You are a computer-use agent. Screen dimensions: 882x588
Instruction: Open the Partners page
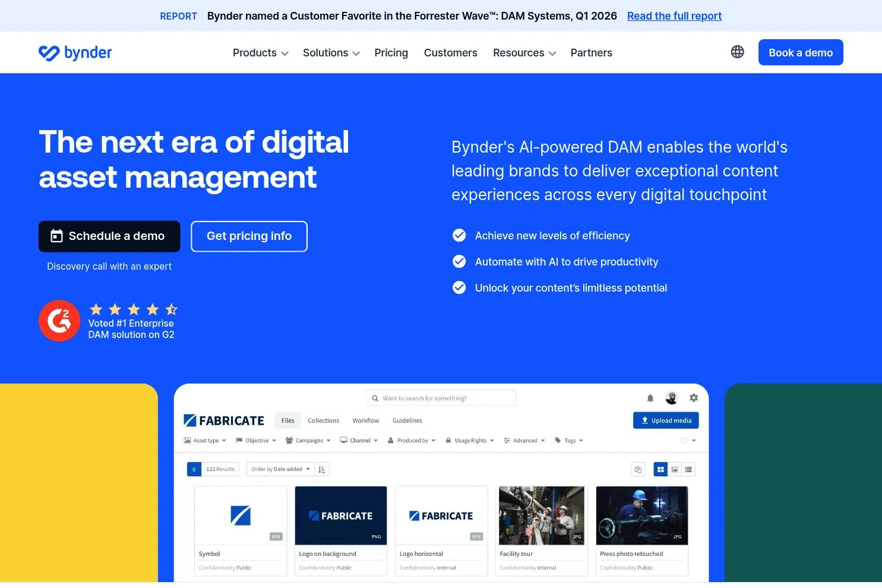click(x=592, y=53)
